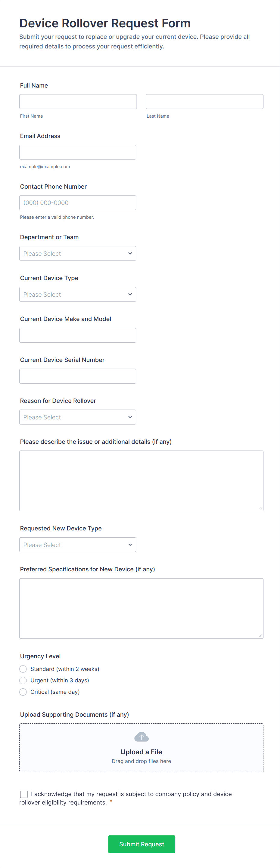The width and height of the screenshot is (280, 868).
Task: Focus the First Name input field
Action: [78, 101]
